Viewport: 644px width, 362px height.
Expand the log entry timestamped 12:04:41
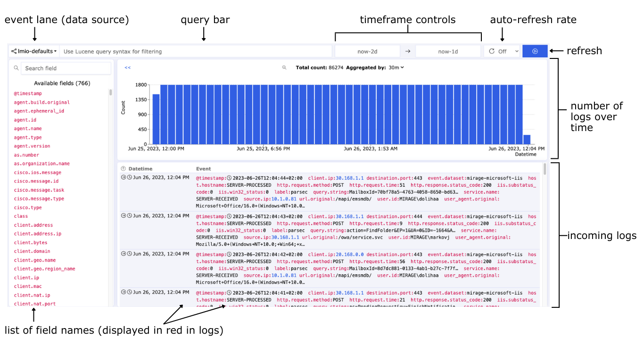click(x=124, y=292)
